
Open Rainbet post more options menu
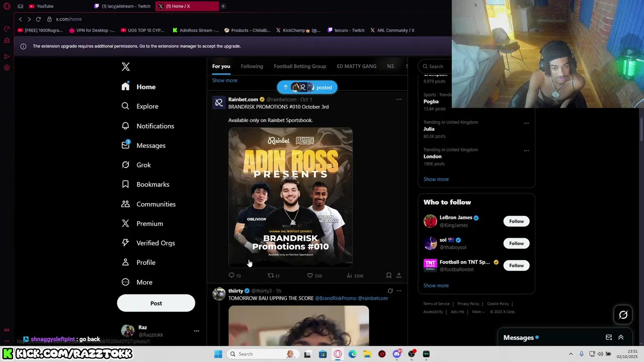tap(399, 100)
